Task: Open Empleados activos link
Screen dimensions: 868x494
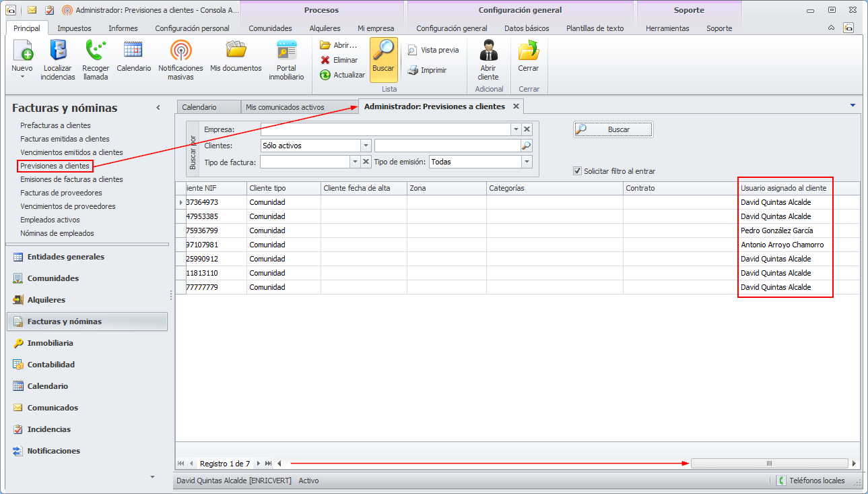Action: coord(50,220)
